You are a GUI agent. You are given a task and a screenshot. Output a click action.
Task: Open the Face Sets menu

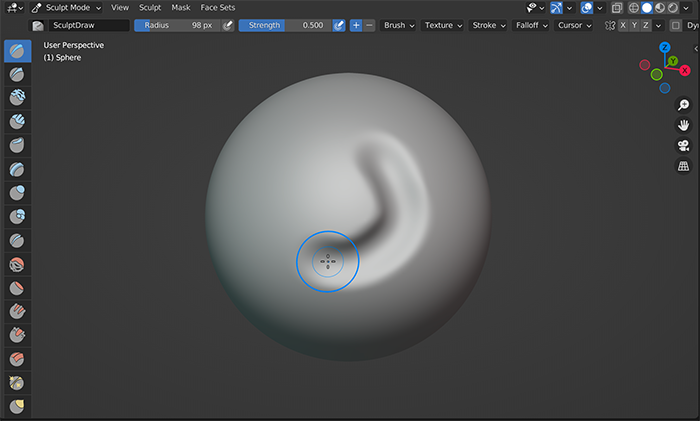(217, 8)
